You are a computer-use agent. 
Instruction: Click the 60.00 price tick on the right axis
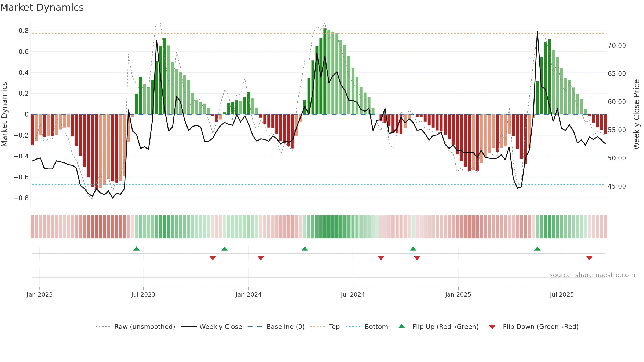[617, 102]
